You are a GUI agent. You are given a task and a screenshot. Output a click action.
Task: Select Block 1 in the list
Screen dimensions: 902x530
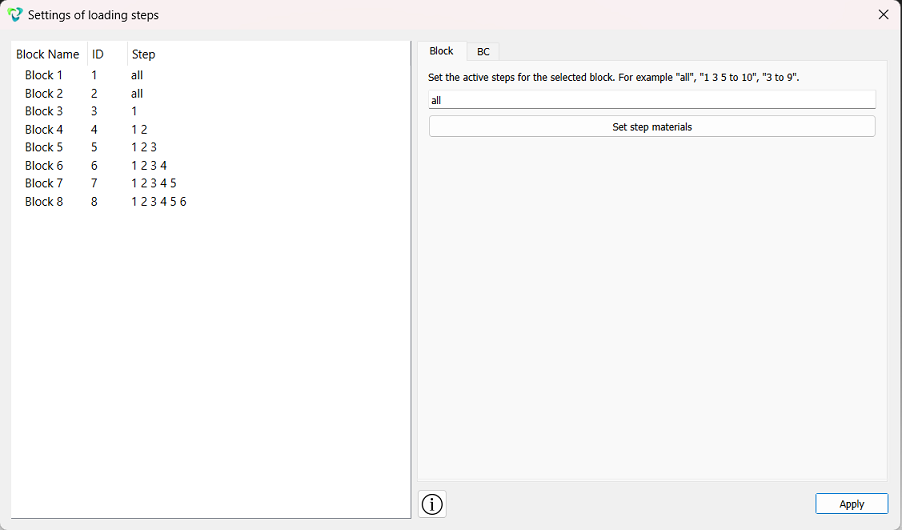pos(211,75)
